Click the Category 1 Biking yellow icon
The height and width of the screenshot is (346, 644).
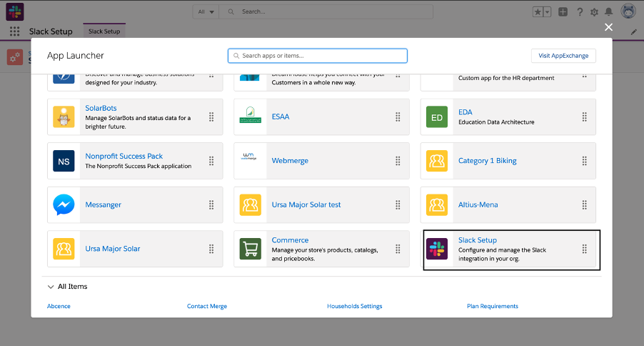[x=436, y=161]
